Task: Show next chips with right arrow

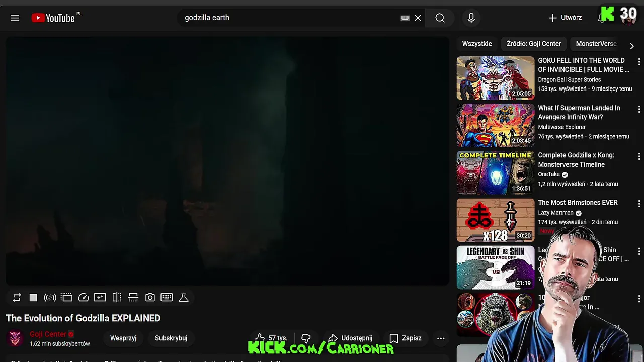Action: click(x=632, y=46)
